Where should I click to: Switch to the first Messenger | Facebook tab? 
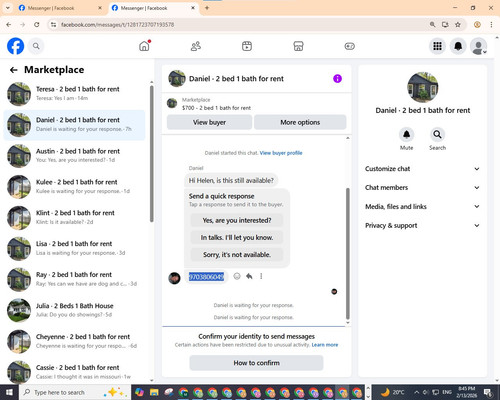click(60, 8)
